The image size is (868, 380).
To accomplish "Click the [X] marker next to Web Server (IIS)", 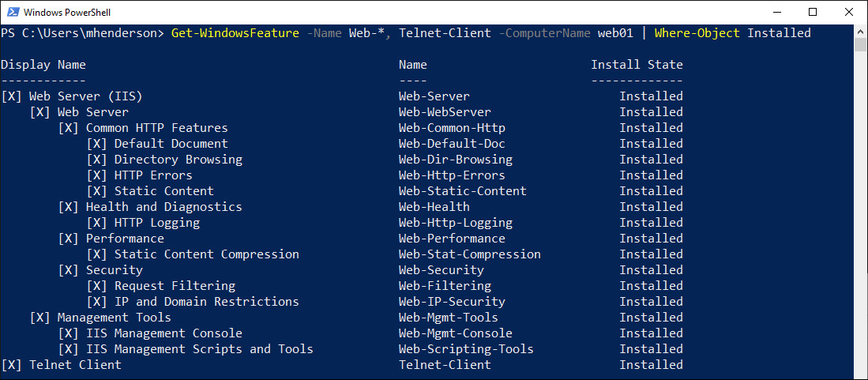I will 11,96.
